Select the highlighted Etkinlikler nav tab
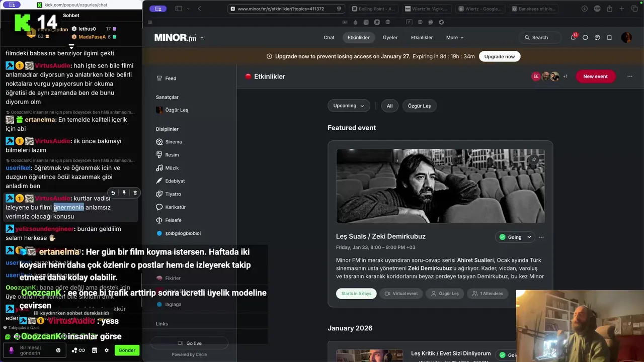 coord(359,38)
